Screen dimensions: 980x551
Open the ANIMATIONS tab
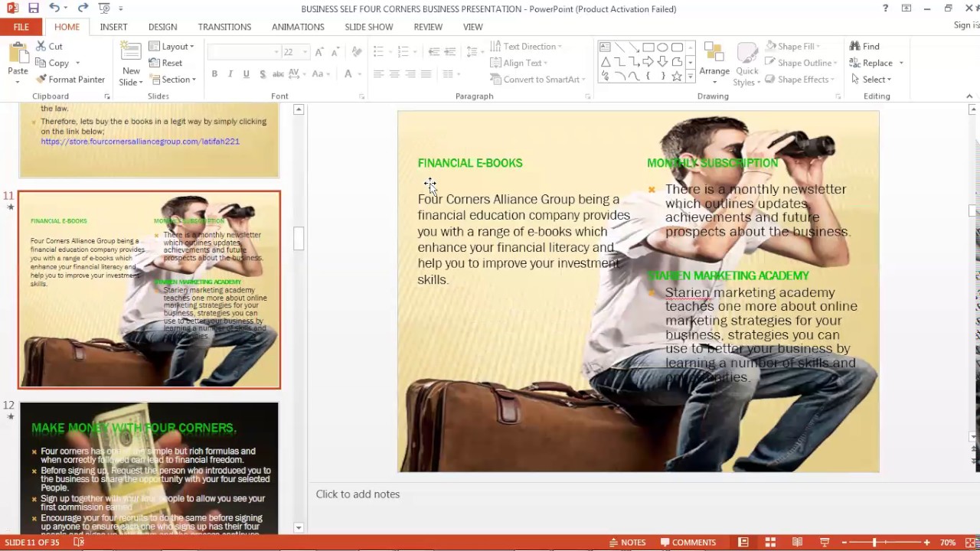(298, 27)
